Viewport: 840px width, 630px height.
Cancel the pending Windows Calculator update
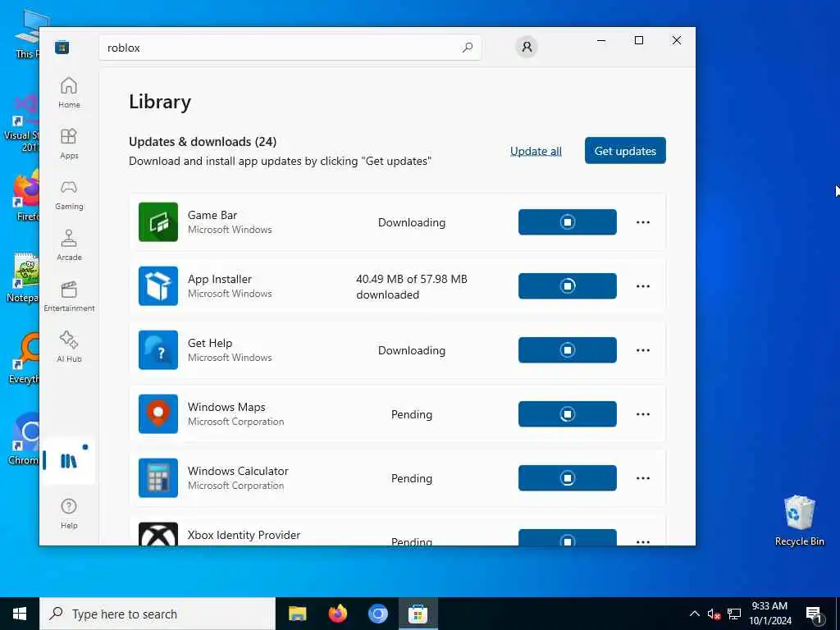pyautogui.click(x=568, y=478)
